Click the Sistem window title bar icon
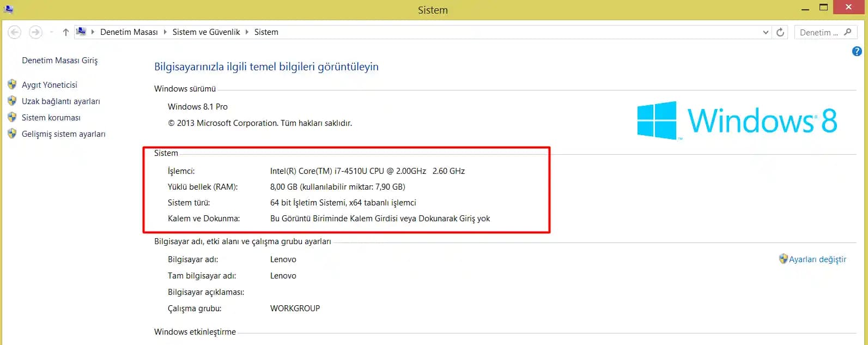Image resolution: width=868 pixels, height=345 pixels. tap(8, 9)
